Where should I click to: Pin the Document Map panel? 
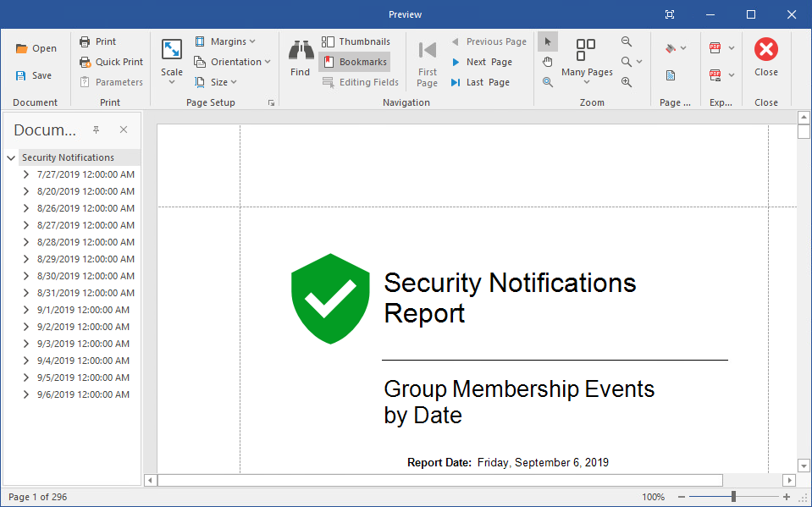pos(96,130)
